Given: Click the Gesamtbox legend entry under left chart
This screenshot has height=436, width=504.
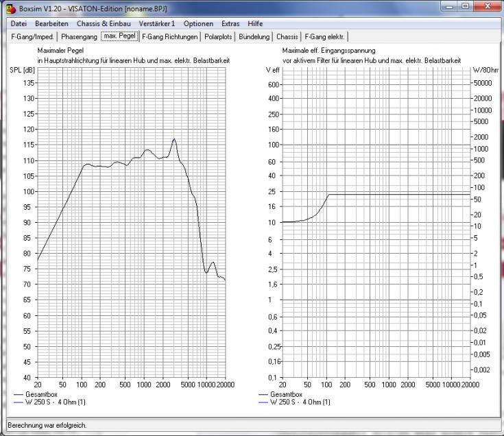Looking at the screenshot, I should click(36, 394).
